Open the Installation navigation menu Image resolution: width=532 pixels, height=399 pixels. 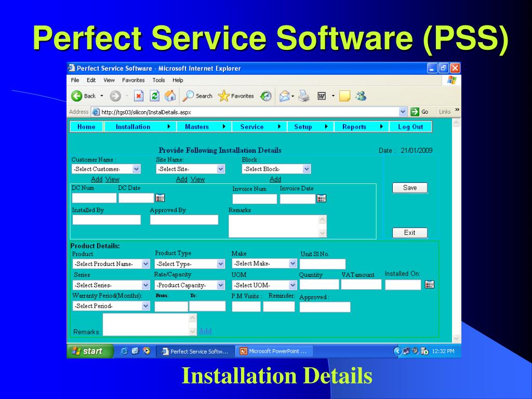140,127
